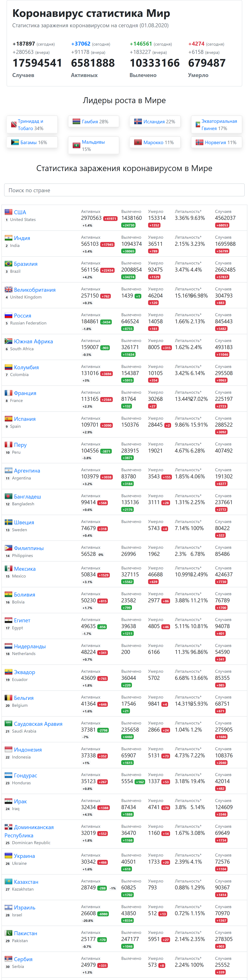Click the Morocco flag icon

(x=138, y=142)
